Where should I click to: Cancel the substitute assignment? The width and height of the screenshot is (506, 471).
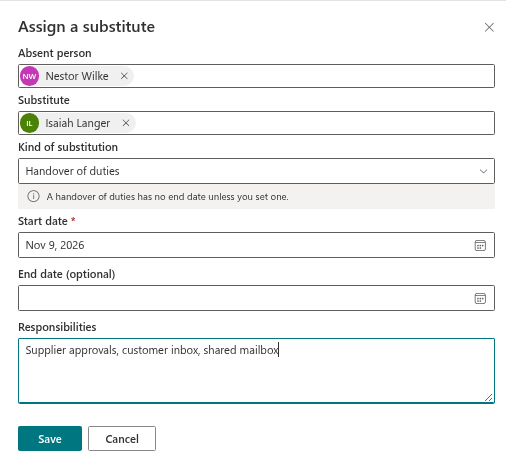coord(122,439)
